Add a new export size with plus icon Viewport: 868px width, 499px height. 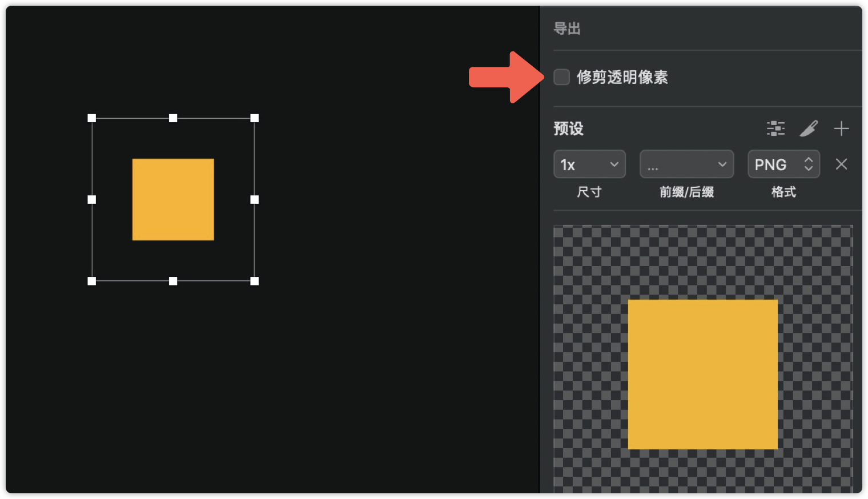(841, 128)
